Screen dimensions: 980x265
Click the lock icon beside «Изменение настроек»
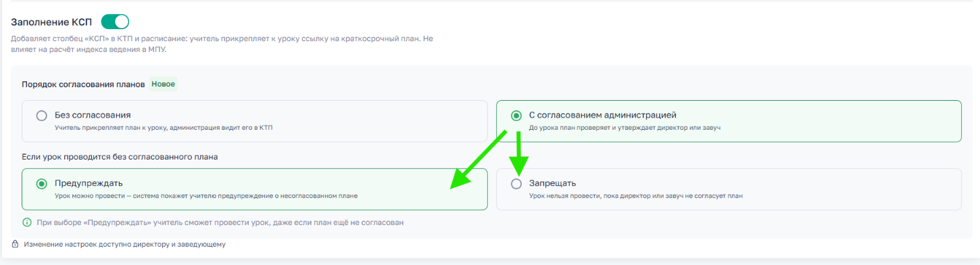click(15, 244)
